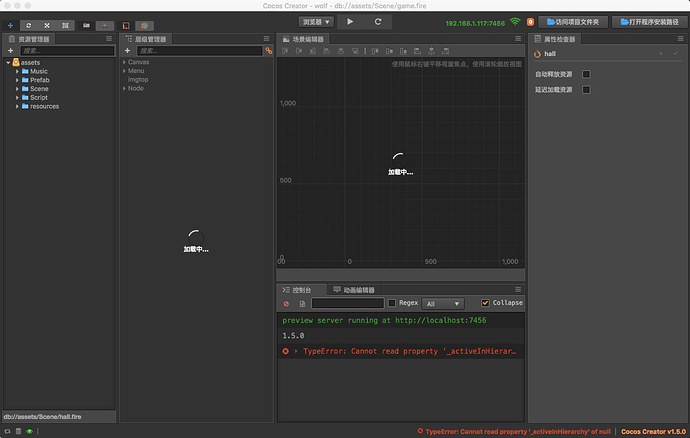Open the property inspector panel menu
Viewport: 690px width, 438px height.
point(680,39)
